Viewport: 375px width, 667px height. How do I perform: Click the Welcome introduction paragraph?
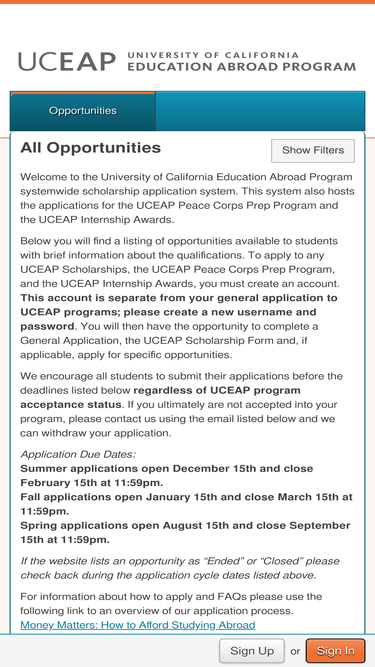[x=187, y=199]
